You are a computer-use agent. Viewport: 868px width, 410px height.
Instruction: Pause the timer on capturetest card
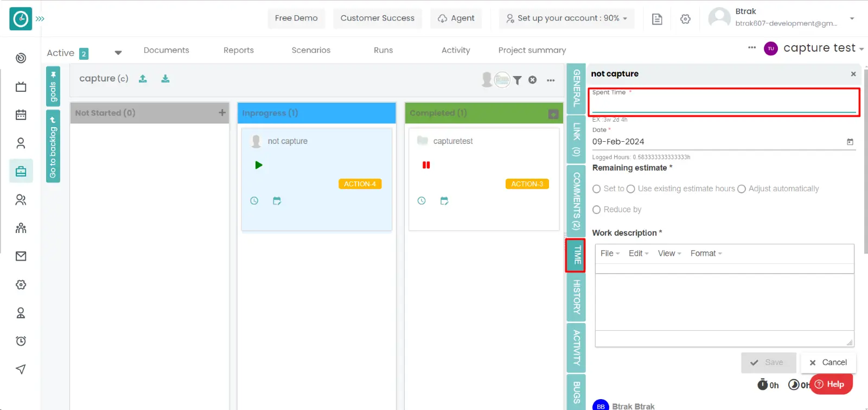click(426, 165)
